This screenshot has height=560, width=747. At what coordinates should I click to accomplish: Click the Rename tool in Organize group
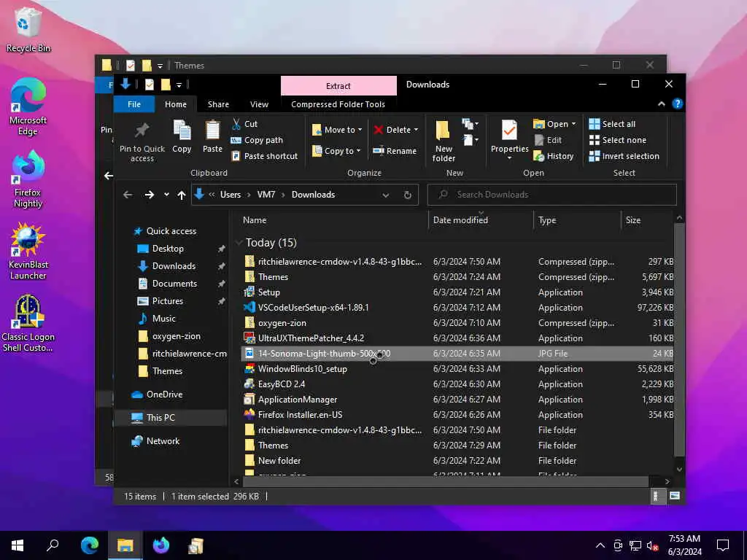click(395, 151)
